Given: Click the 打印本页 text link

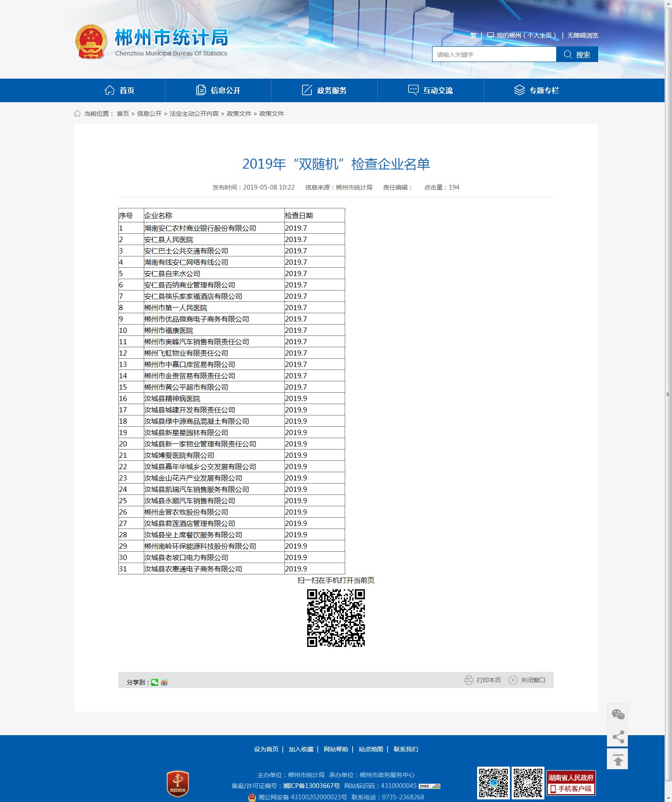Looking at the screenshot, I should 488,680.
